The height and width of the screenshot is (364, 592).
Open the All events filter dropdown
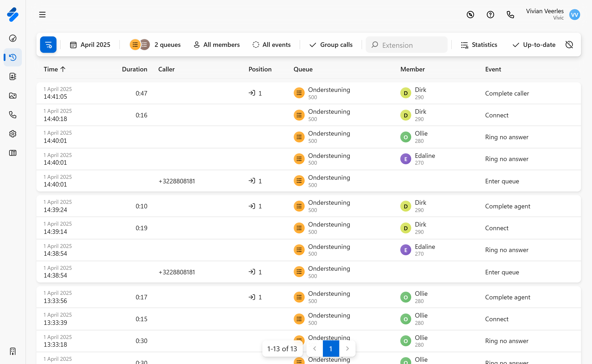pos(272,45)
